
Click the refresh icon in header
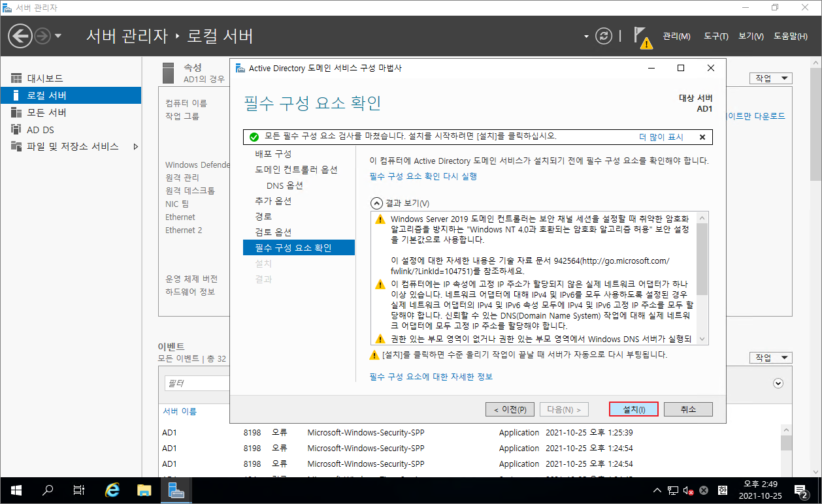coord(604,36)
